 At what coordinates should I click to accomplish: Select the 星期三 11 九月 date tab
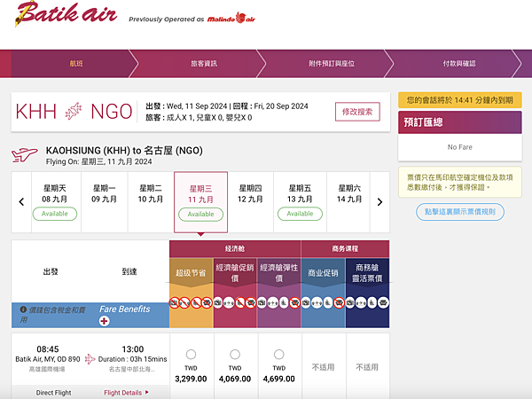(201, 202)
